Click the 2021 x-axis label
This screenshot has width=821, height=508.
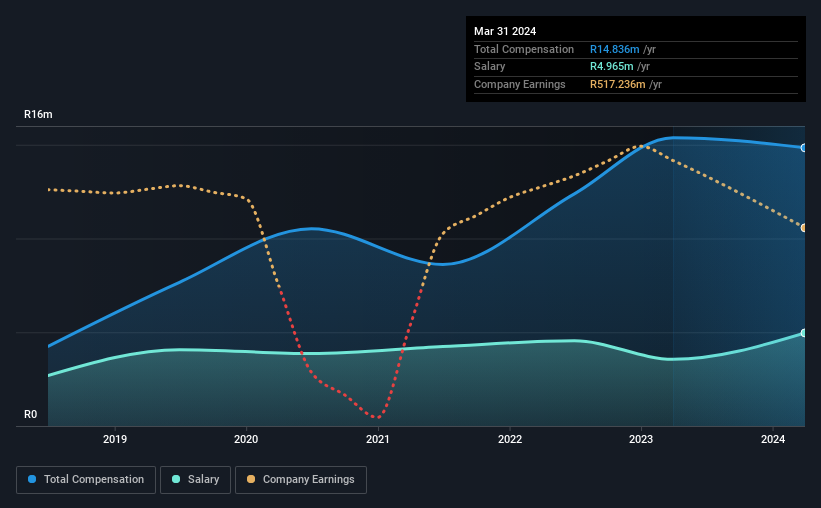tap(378, 439)
